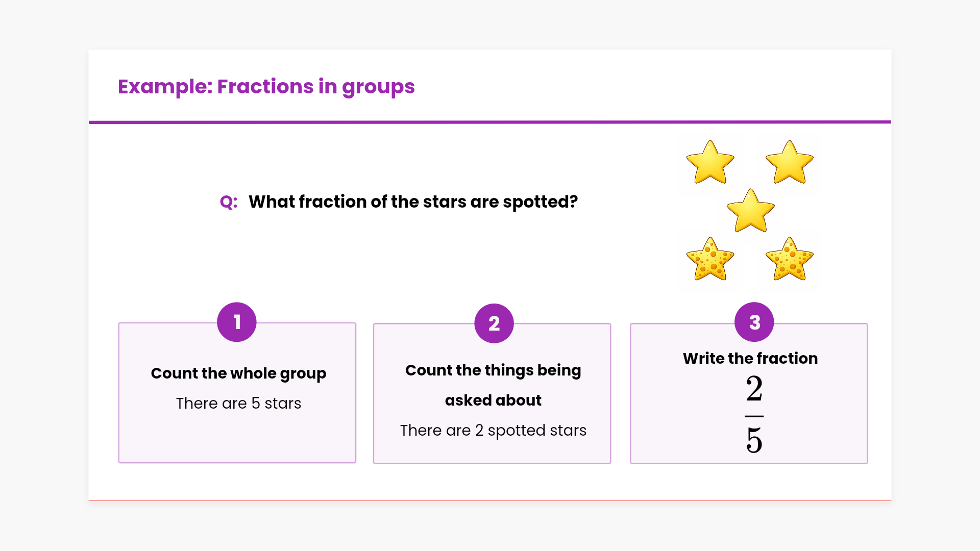980x551 pixels.
Task: Click the purple step 2 number badge
Action: 494,323
